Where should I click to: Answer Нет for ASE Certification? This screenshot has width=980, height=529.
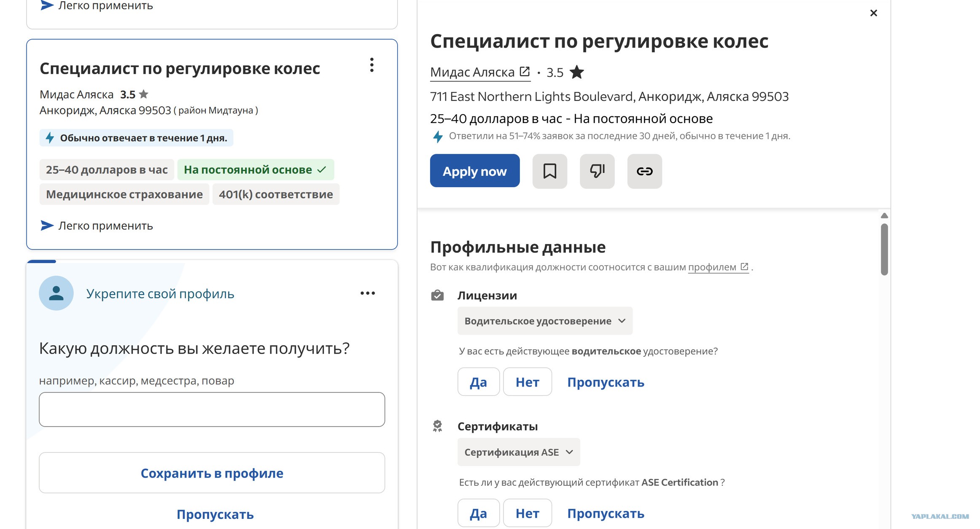tap(528, 513)
